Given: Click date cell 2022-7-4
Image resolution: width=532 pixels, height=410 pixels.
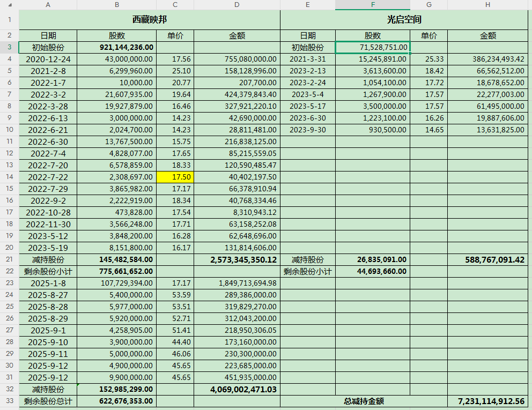Looking at the screenshot, I should (48, 154).
